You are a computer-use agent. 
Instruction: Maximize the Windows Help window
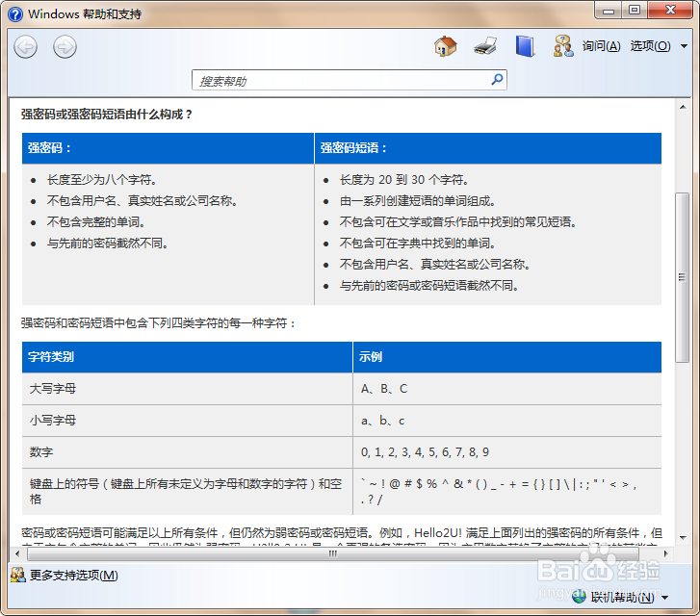point(635,10)
